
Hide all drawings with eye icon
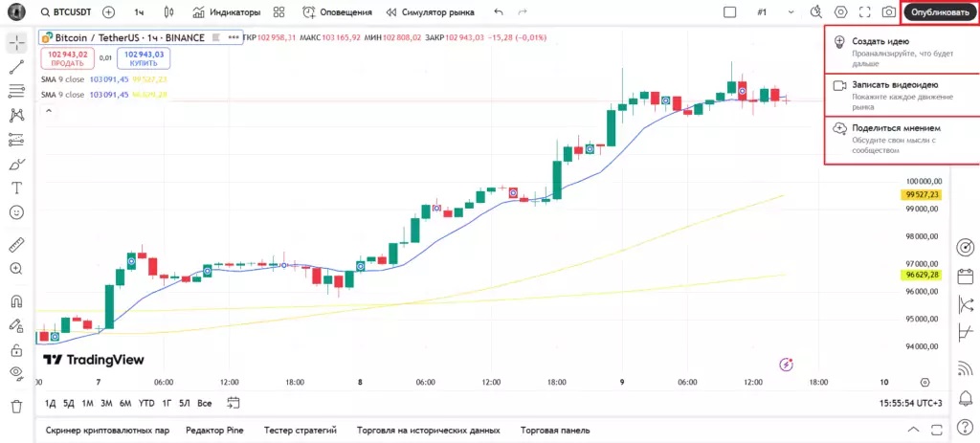point(17,374)
